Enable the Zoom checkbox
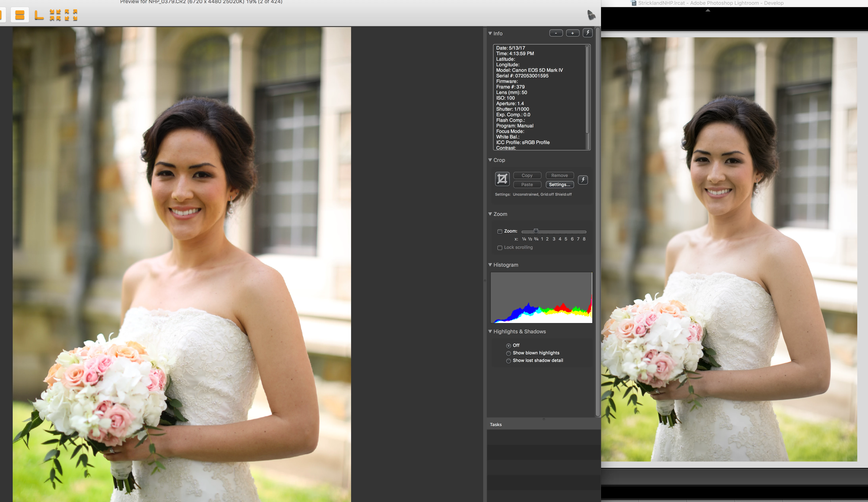The width and height of the screenshot is (868, 502). [500, 232]
